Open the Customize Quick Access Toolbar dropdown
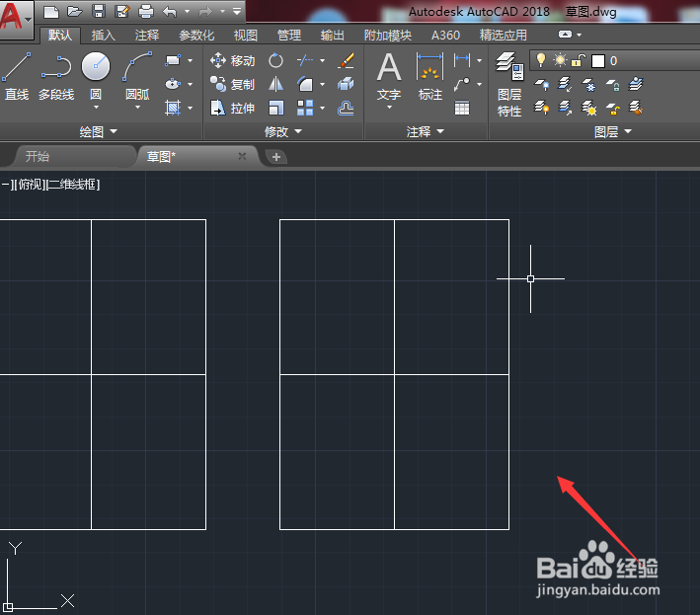Screen dimensions: 700x615 click(237, 12)
